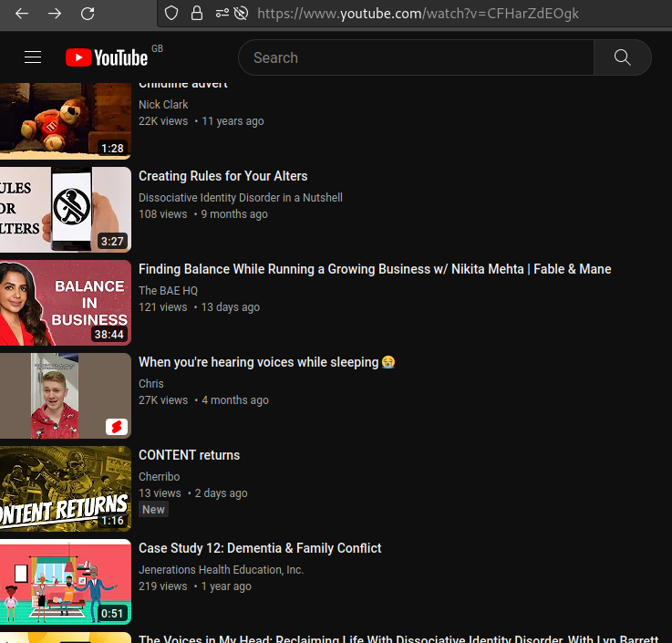The height and width of the screenshot is (643, 672).
Task: Open CONTENT returns video thumbnail
Action: (x=66, y=489)
